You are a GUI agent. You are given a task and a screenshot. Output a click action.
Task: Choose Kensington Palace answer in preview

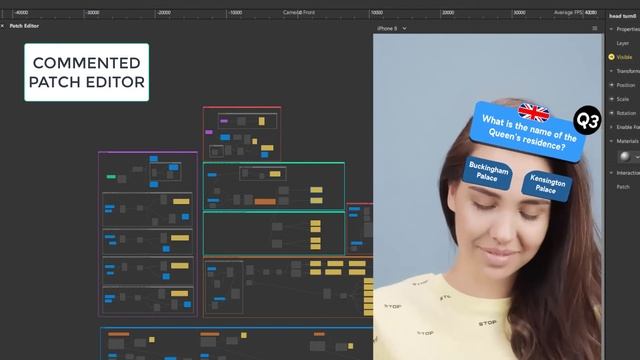click(547, 185)
